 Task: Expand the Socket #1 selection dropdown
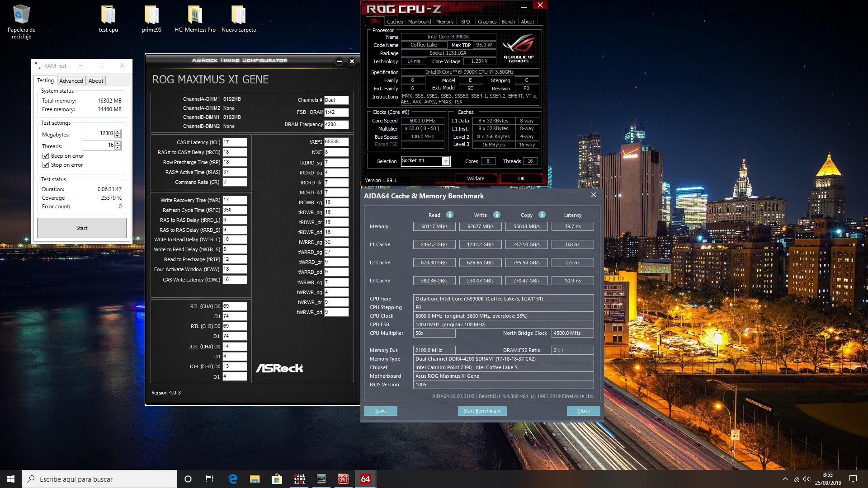tap(446, 161)
